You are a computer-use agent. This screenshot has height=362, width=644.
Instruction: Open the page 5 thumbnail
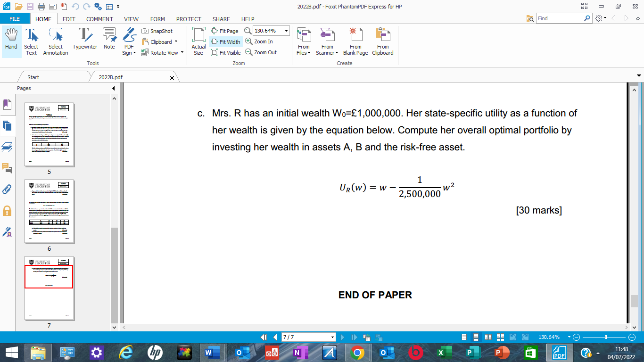point(49,135)
